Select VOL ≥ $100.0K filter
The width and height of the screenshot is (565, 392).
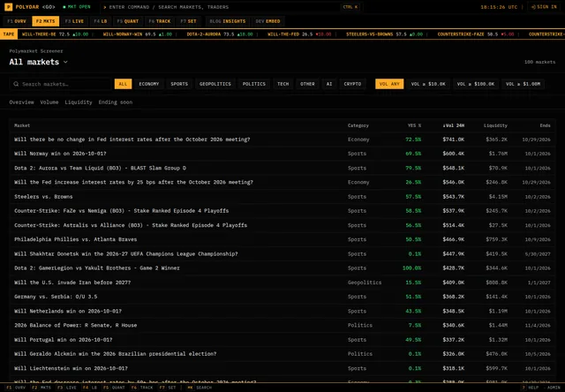pos(476,84)
